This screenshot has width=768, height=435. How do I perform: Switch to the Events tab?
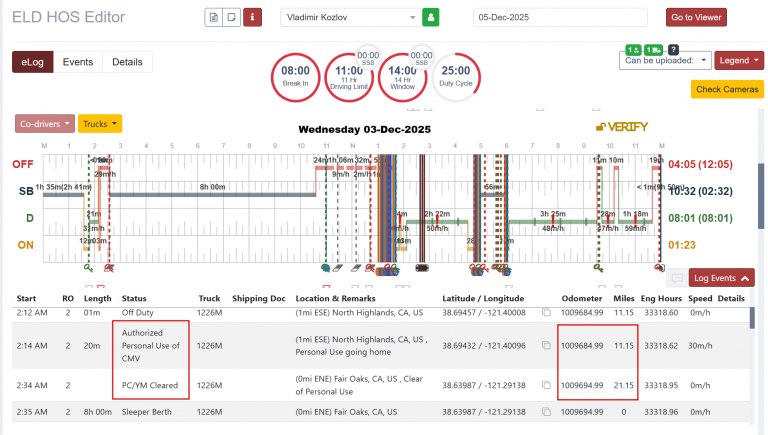pos(78,62)
